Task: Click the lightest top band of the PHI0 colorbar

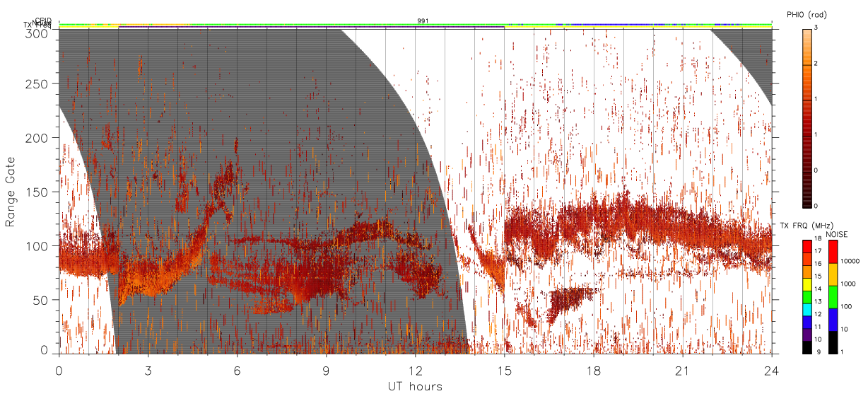Action: click(x=807, y=31)
